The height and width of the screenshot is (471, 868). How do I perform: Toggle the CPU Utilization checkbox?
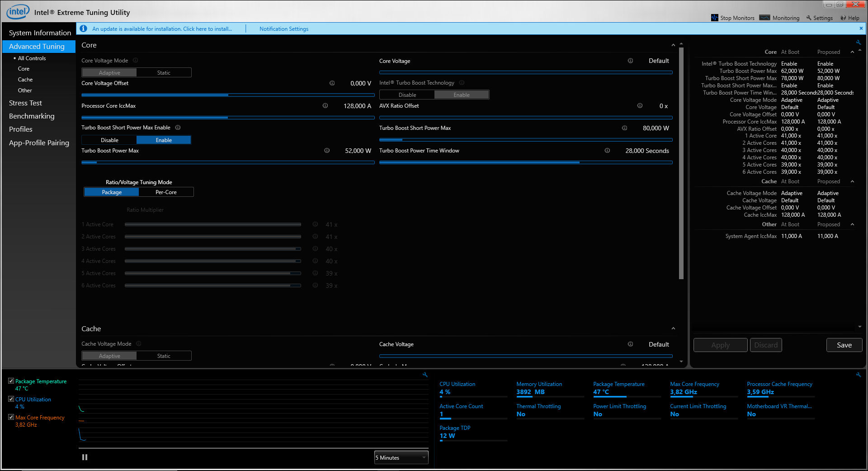click(x=11, y=399)
